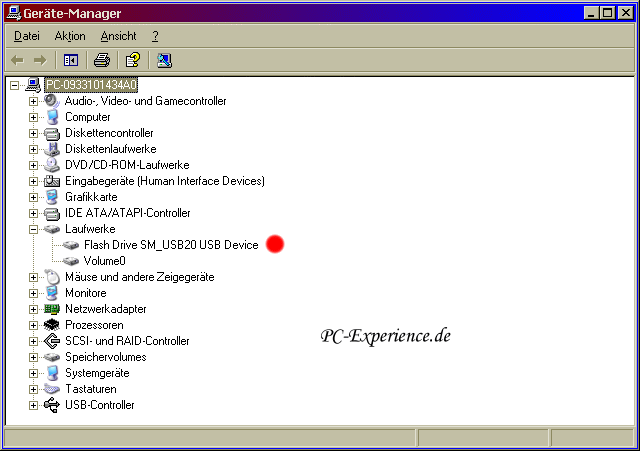Expand the Netzwerkadapter category
Screen dimensions: 640x451
click(33, 309)
